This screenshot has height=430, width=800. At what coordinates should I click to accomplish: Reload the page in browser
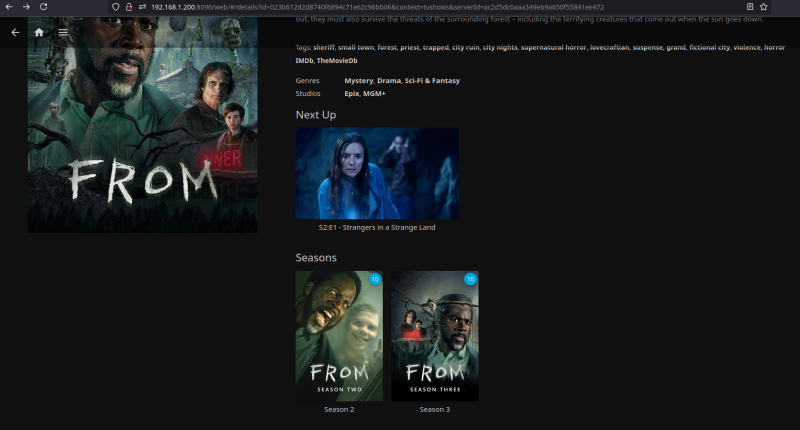pyautogui.click(x=43, y=7)
